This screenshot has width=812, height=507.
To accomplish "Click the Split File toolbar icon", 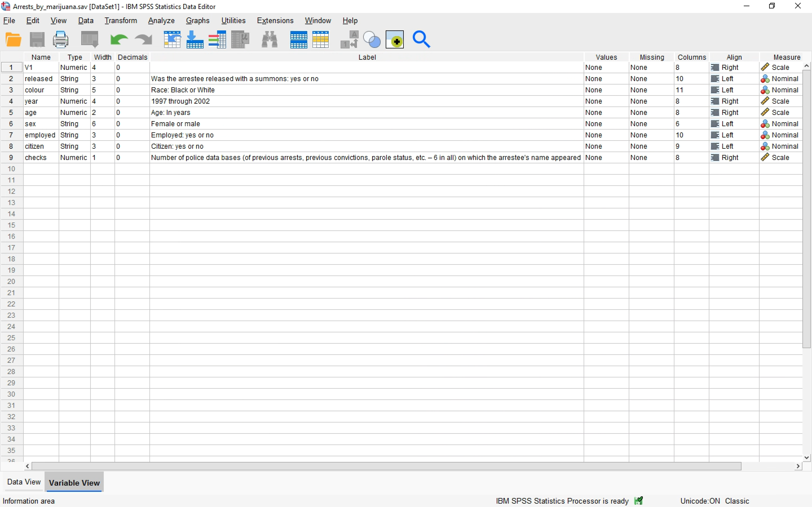I will pos(298,39).
